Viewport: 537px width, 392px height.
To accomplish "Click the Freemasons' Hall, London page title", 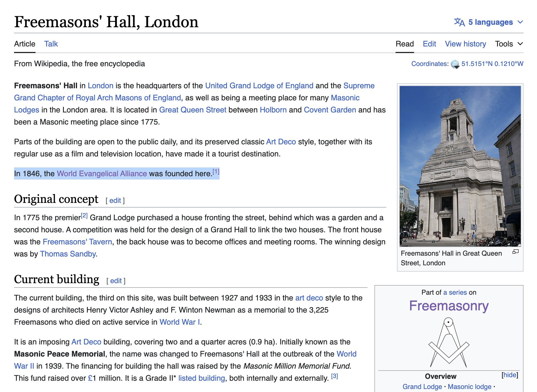I will [x=106, y=22].
